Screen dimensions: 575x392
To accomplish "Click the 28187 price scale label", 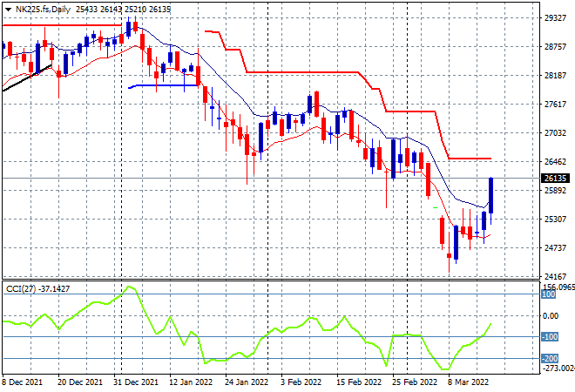I will 555,76.
